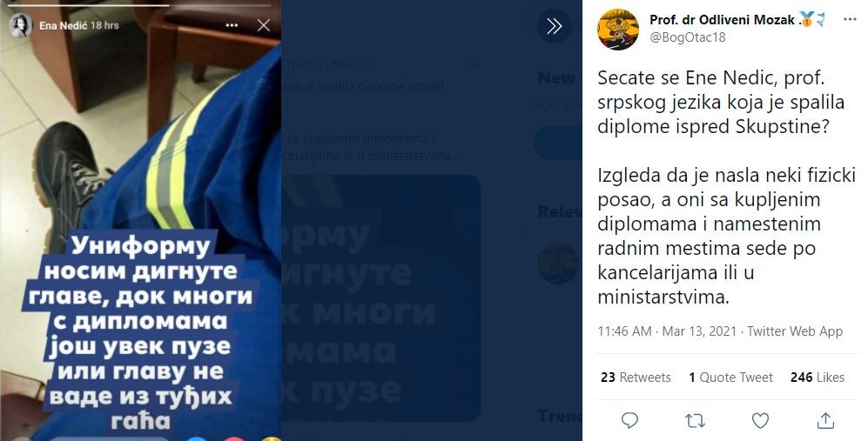Open the enlarged tweet image in center
The image size is (868, 441).
coord(380,299)
